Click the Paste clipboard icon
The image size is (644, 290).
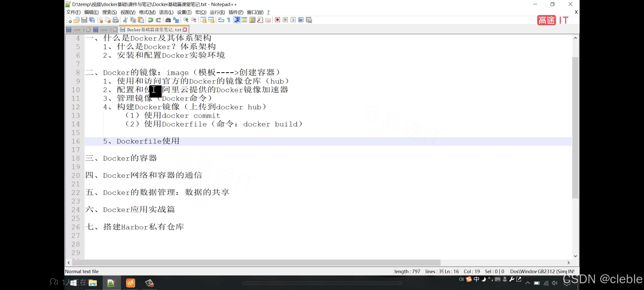tap(141, 20)
